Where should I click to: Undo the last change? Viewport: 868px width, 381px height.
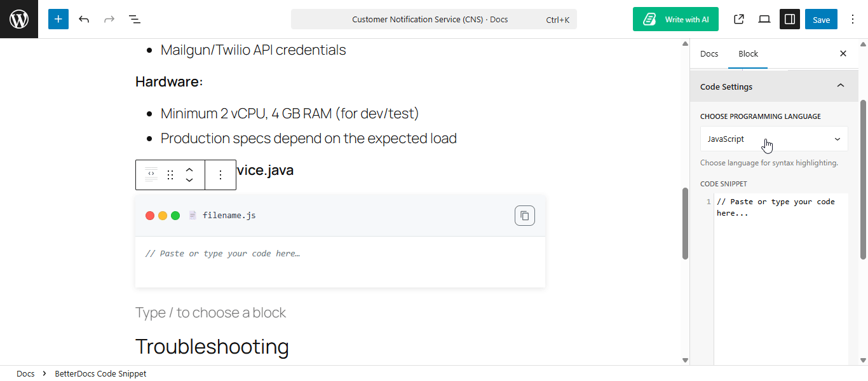[x=84, y=19]
